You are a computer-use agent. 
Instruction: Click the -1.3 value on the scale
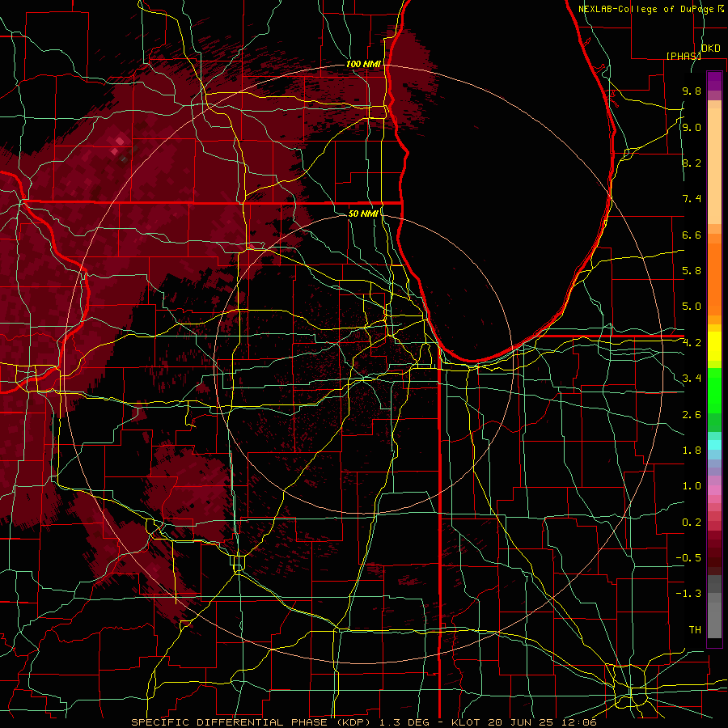point(688,594)
